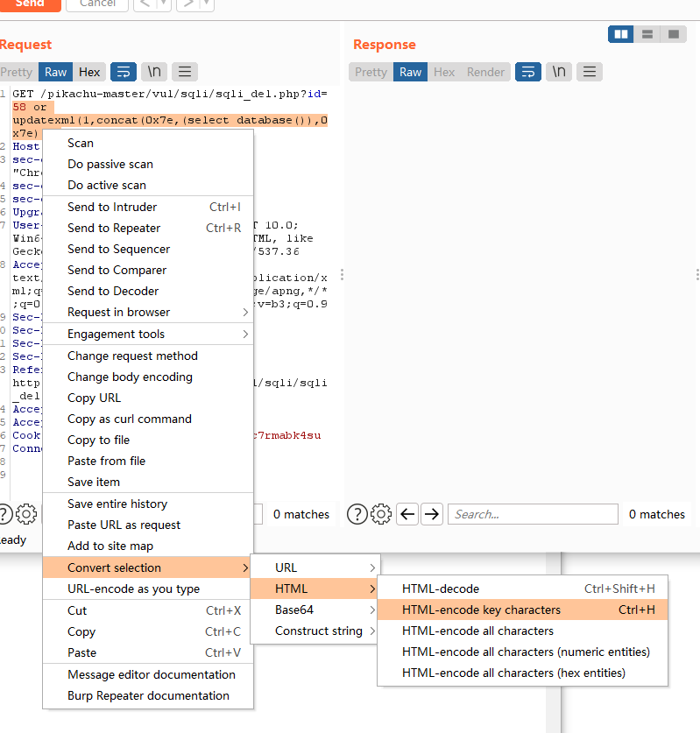This screenshot has width=700, height=733.
Task: Click the Response search settings gear icon
Action: point(381,514)
